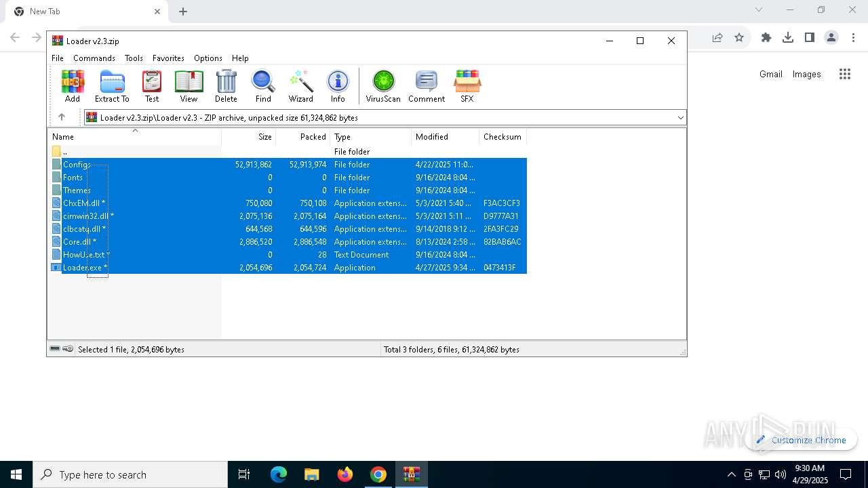Sort by Size column header
The image size is (868, 488).
[249, 137]
